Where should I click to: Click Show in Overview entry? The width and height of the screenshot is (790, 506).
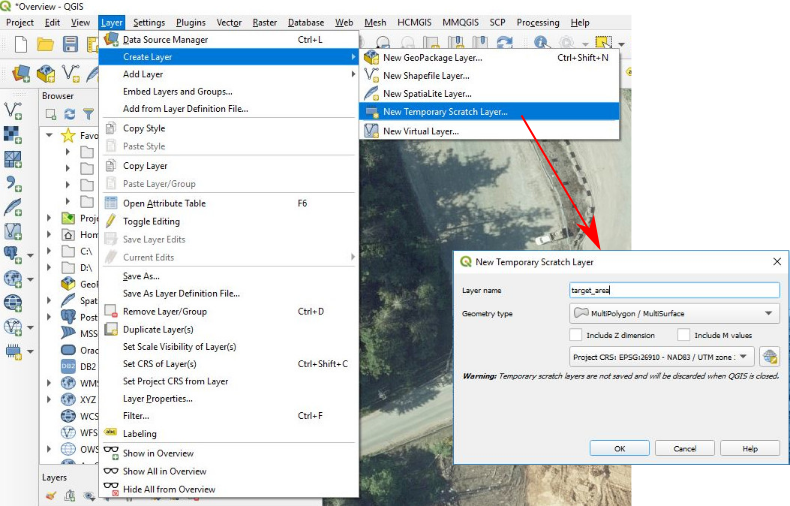coord(229,454)
